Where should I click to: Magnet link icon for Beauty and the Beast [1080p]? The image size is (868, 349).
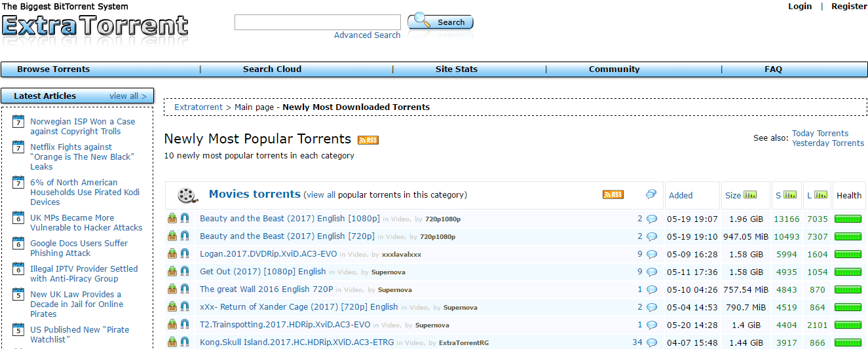point(185,219)
